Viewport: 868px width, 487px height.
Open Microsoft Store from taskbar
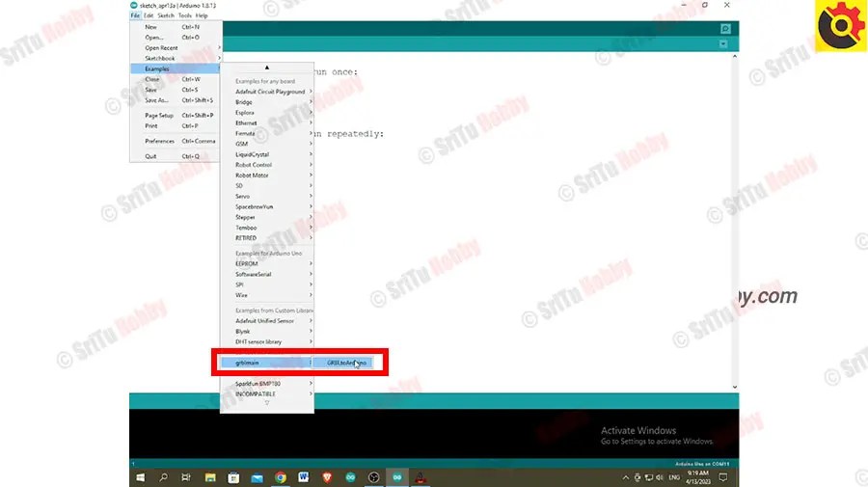click(233, 477)
